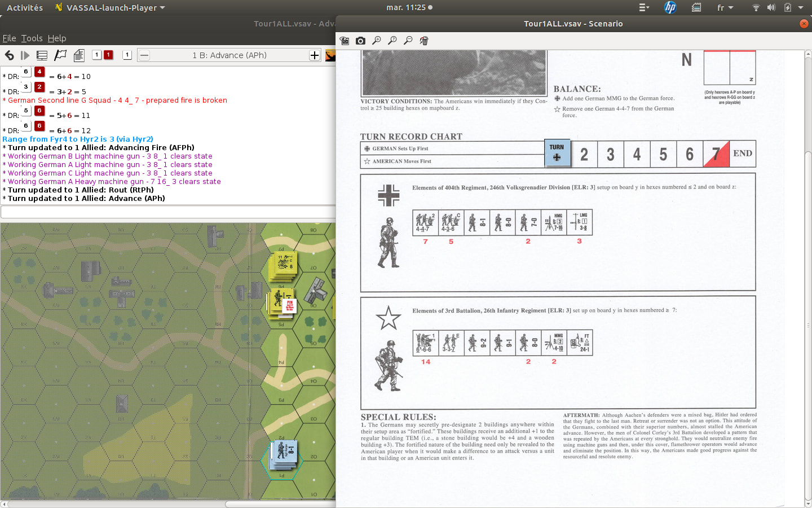Open the notes document icon
The image size is (812, 508).
[79, 55]
